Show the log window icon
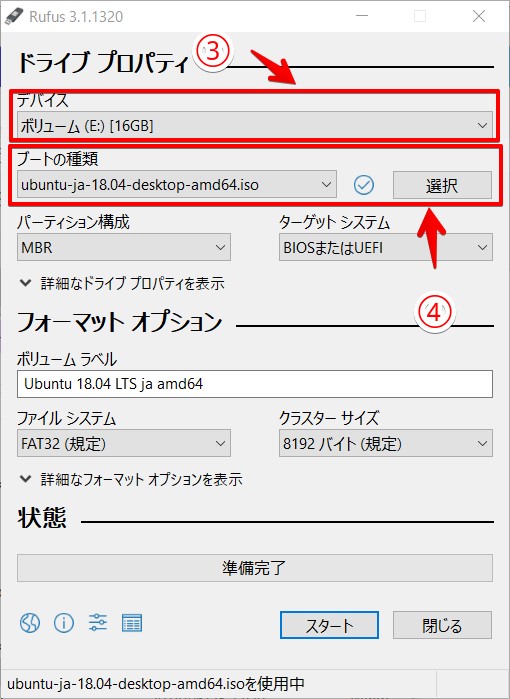Image resolution: width=510 pixels, height=699 pixels. 132,623
